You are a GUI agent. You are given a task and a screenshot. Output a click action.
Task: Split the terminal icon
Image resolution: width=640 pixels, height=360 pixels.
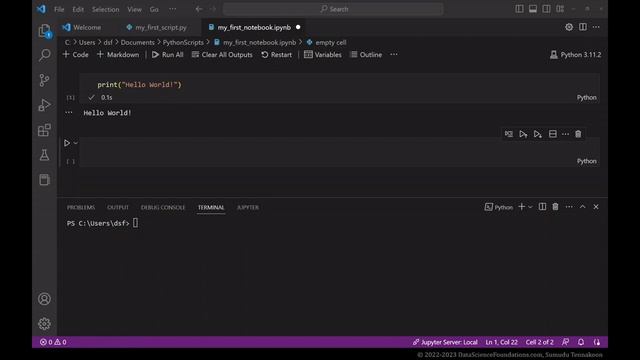(542, 207)
